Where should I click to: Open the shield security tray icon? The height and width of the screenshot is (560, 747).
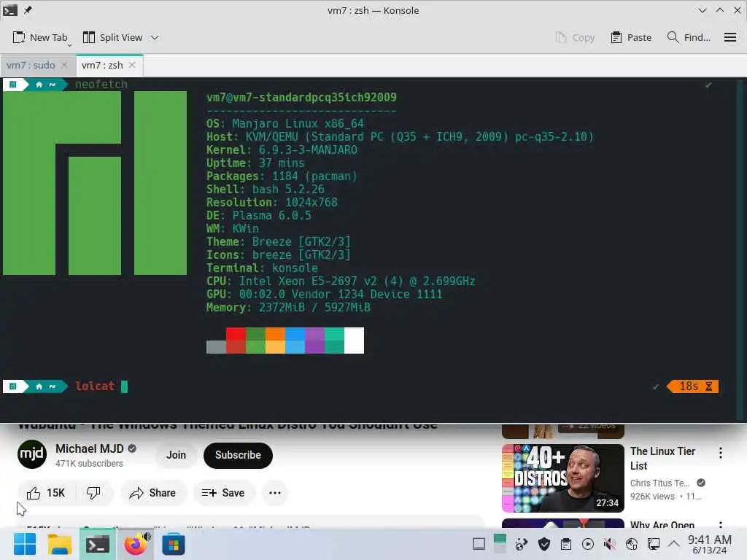tap(544, 544)
